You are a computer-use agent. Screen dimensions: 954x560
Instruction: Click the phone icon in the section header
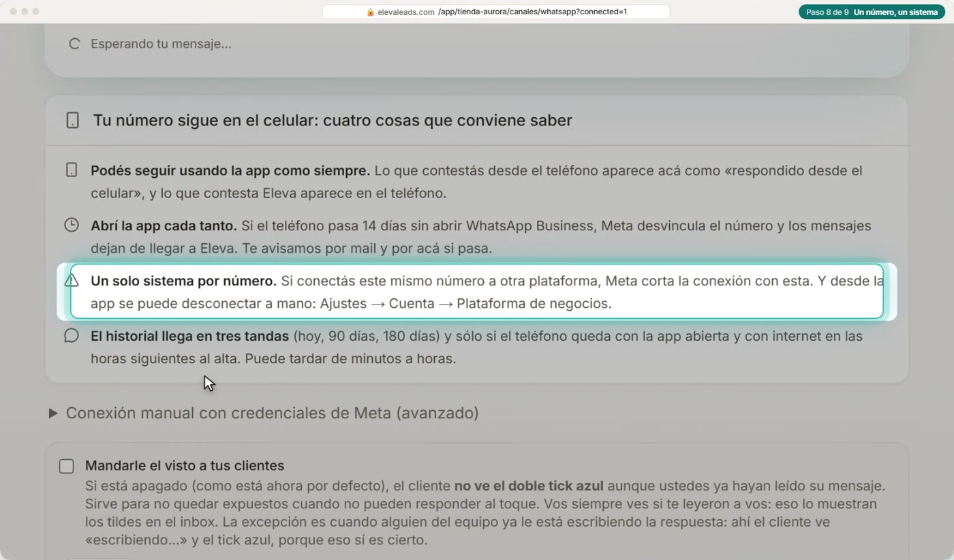[72, 121]
